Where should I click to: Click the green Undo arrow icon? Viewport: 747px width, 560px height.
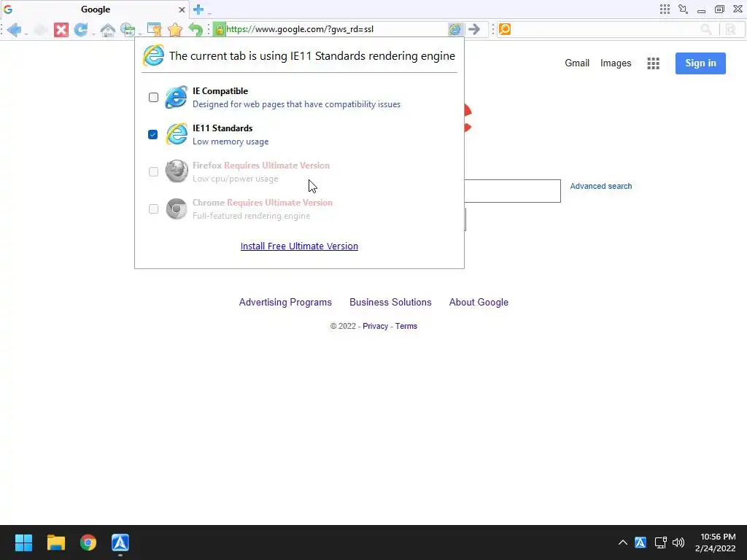[x=196, y=29]
